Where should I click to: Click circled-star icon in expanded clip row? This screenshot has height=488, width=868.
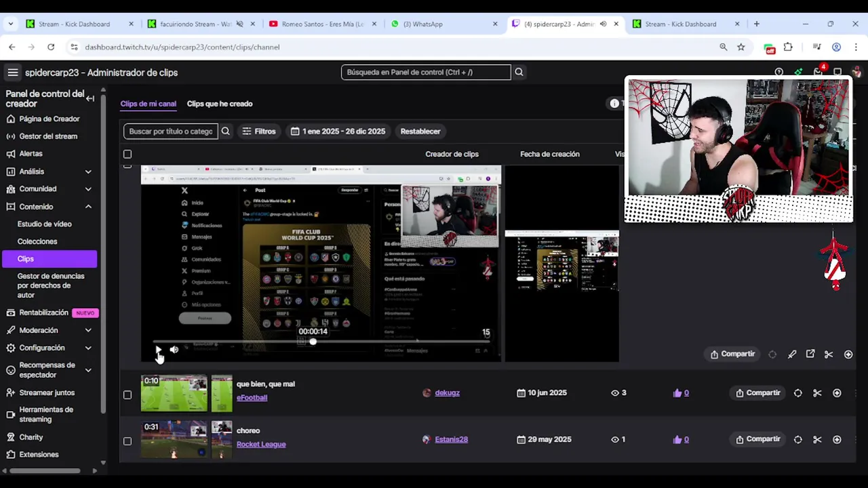tap(848, 354)
